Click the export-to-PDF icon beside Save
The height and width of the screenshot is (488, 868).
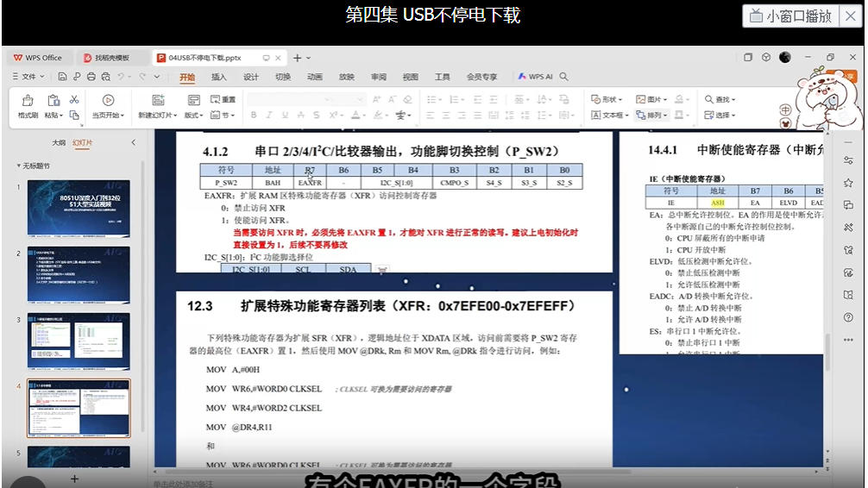[77, 77]
